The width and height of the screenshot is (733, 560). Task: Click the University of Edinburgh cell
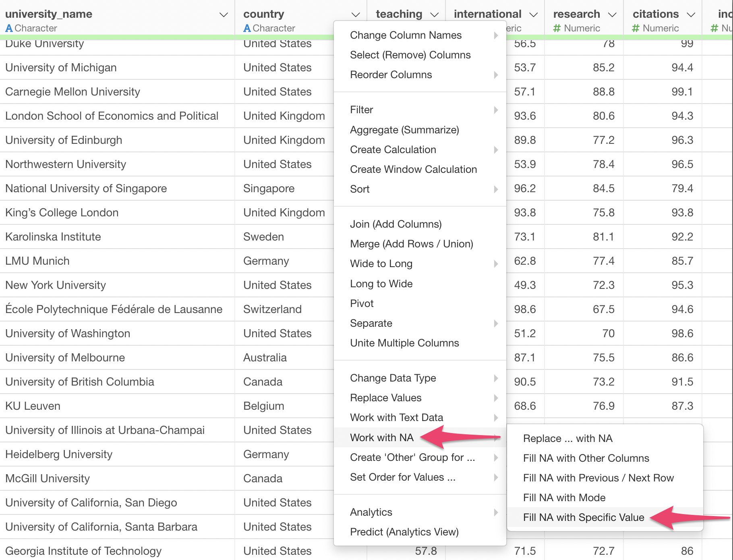tap(117, 140)
